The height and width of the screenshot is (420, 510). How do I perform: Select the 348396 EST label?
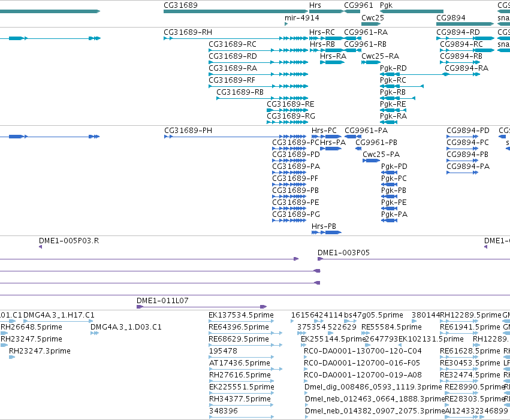pos(223,411)
